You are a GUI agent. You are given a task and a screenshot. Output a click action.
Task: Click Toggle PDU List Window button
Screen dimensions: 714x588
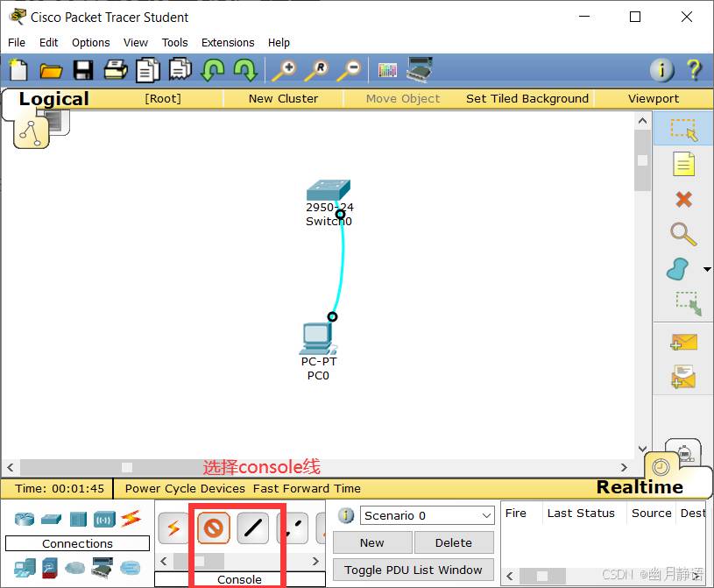coord(414,570)
